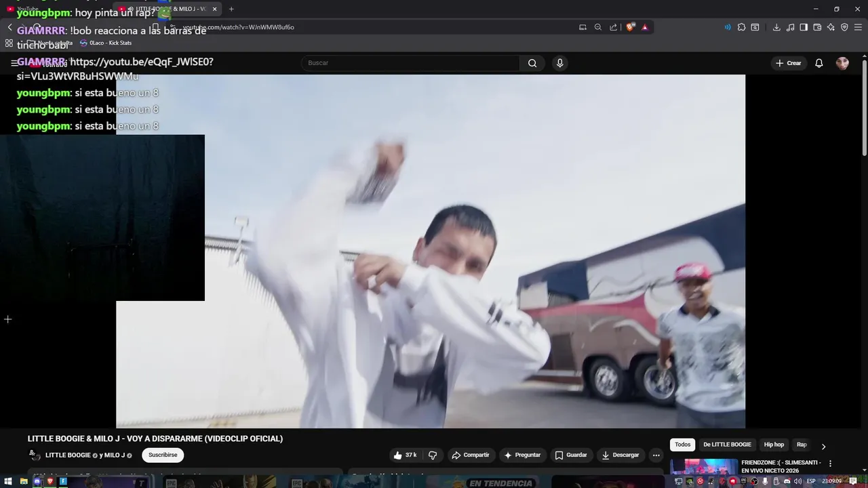The image size is (868, 488).
Task: Open more actions three-dot menu under video
Action: pyautogui.click(x=656, y=455)
